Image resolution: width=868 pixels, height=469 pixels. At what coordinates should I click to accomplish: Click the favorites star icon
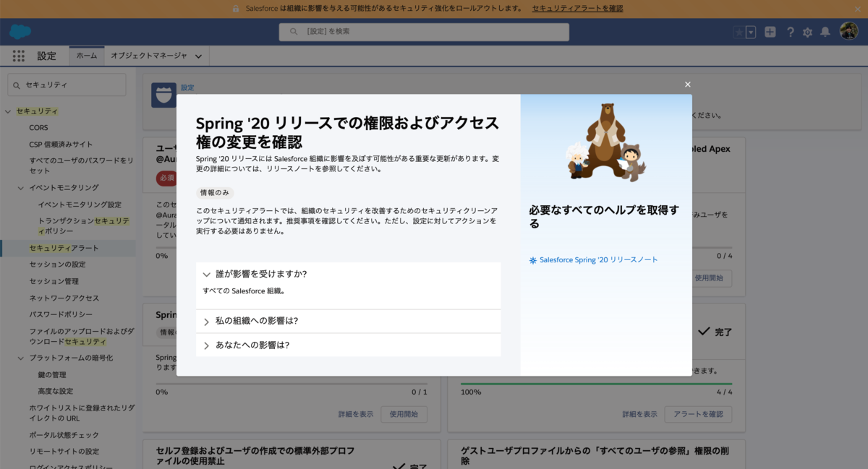(x=739, y=32)
